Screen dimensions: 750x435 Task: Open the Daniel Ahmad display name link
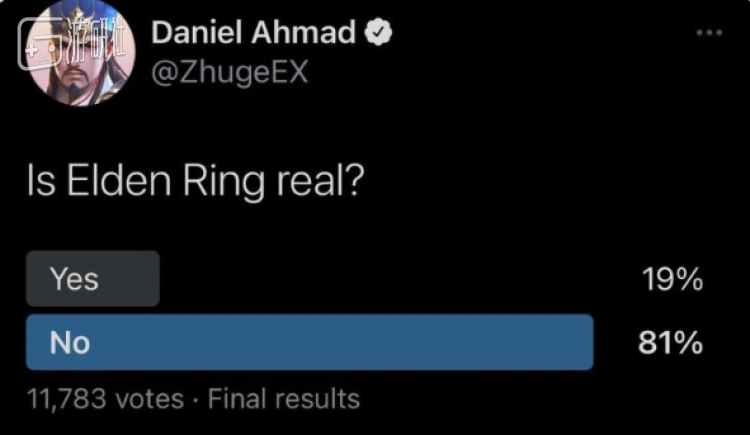tap(254, 33)
